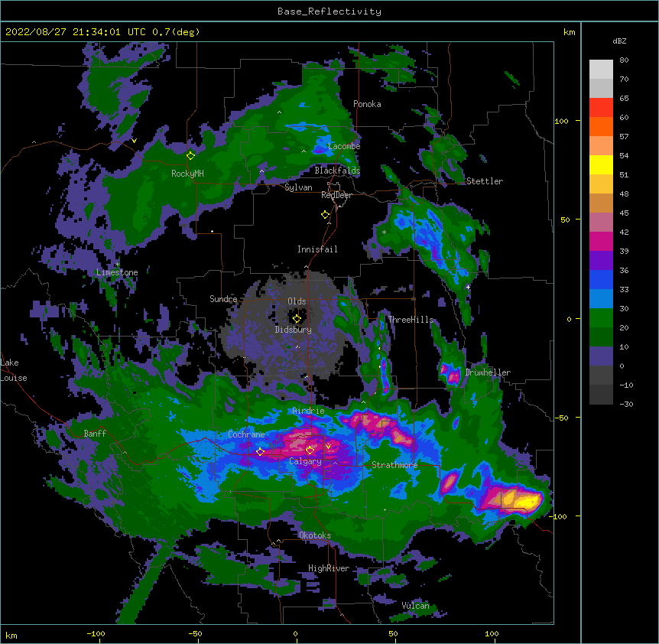Screen dimensions: 659x644
Task: Click the light gray 70-80 dBZ legend swatch
Action: tap(601, 70)
